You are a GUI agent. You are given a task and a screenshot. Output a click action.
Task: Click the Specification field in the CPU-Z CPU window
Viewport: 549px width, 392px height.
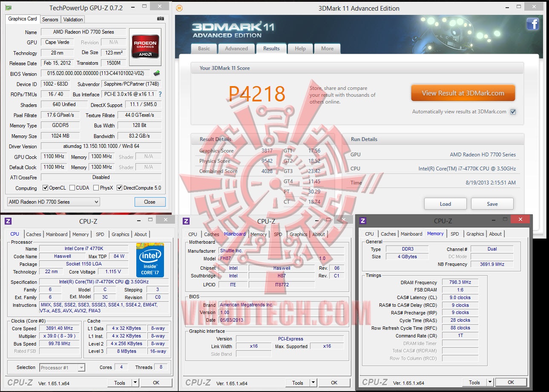point(104,282)
